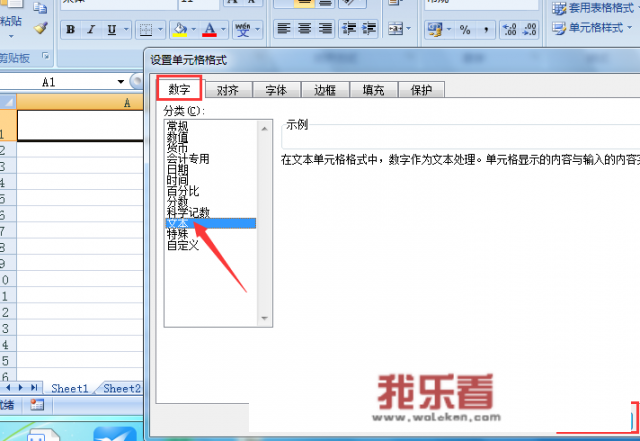
Task: Open the 粘贴 paste dropdown arrow
Action: point(11,36)
